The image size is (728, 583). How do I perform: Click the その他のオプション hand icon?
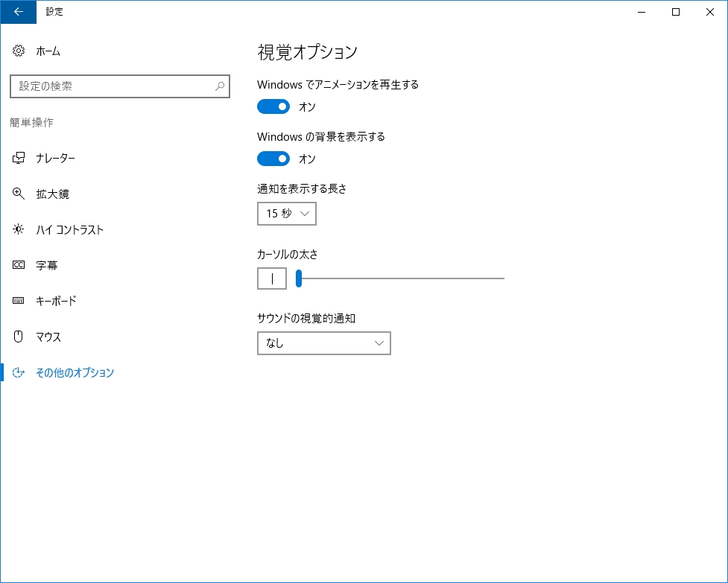[x=18, y=372]
